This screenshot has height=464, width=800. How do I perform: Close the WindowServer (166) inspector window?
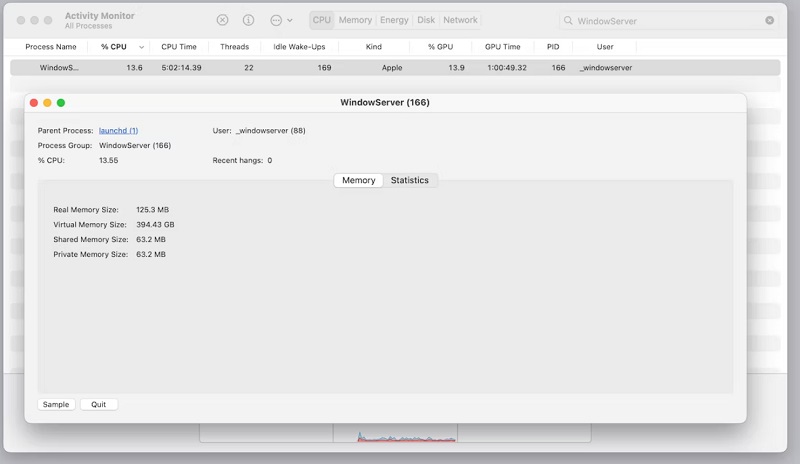34,102
